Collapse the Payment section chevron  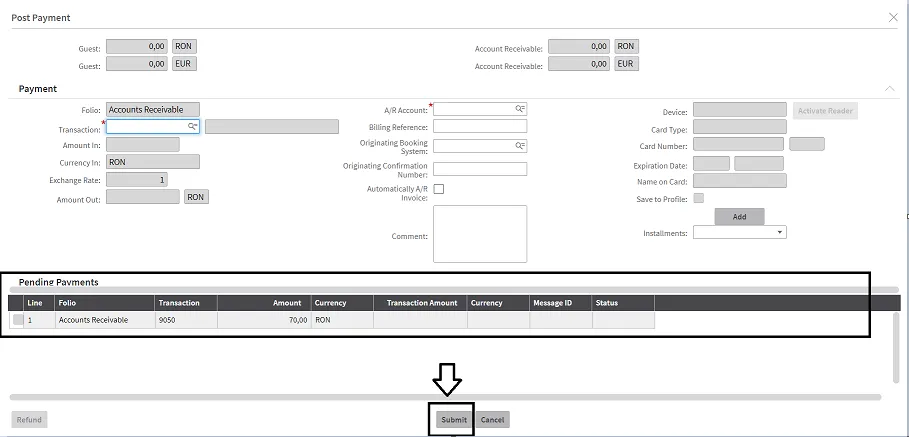click(x=889, y=89)
